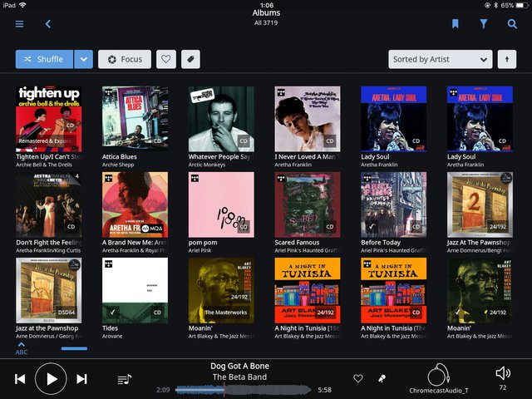Image resolution: width=532 pixels, height=399 pixels.
Task: Select the ChromecastAudio zone icon
Action: tap(438, 376)
